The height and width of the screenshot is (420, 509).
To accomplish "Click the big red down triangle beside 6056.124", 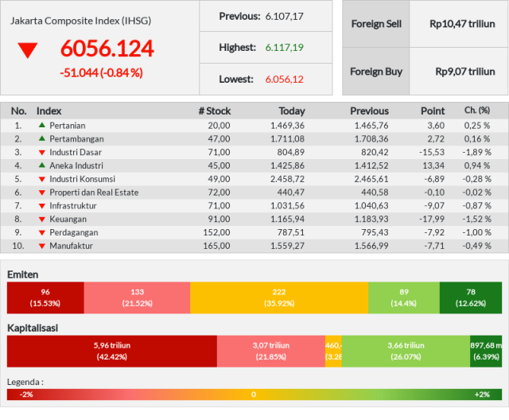I will [28, 51].
